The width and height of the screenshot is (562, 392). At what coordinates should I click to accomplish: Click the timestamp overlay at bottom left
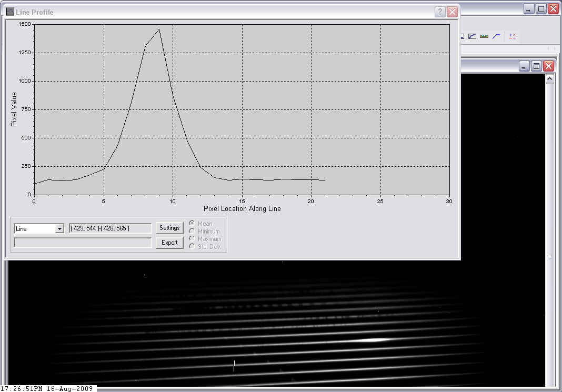click(x=47, y=388)
